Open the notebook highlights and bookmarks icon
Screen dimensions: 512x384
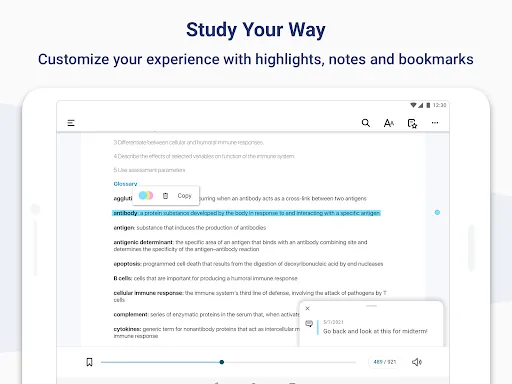click(x=412, y=123)
